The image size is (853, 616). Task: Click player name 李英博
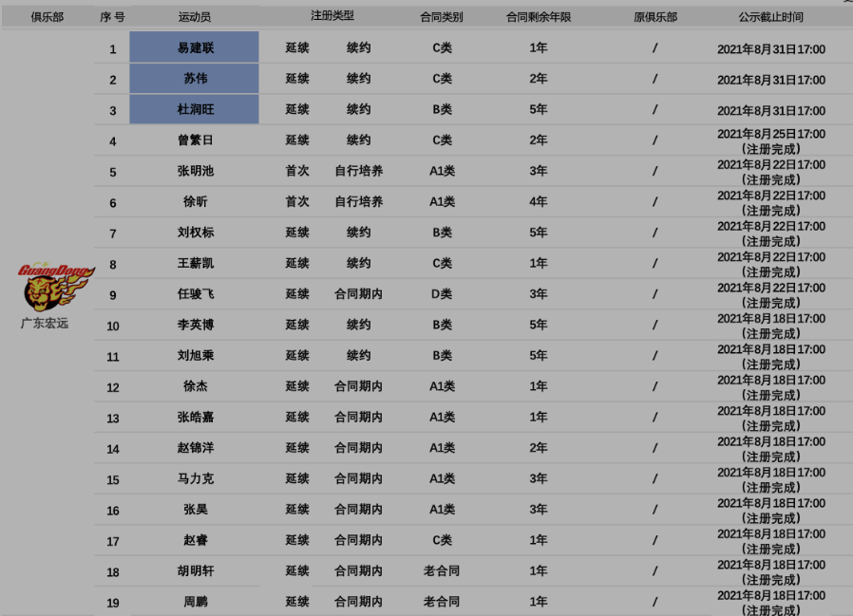pos(196,325)
